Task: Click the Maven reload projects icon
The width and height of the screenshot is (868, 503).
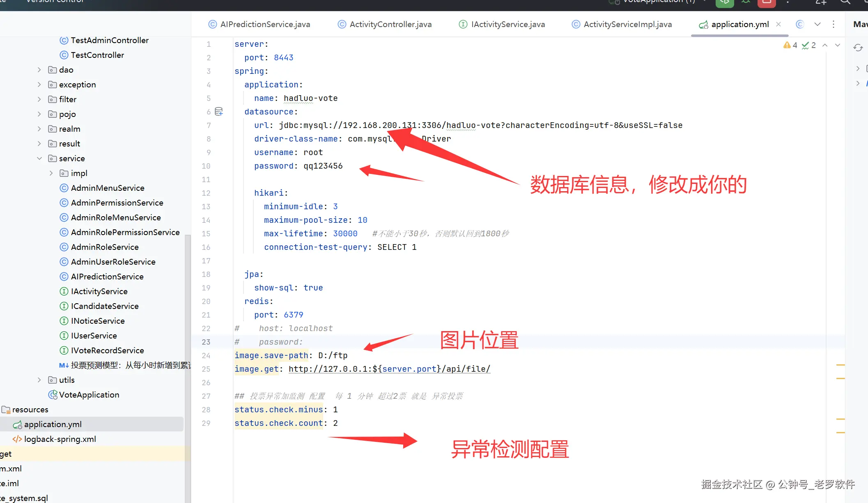Action: click(858, 48)
